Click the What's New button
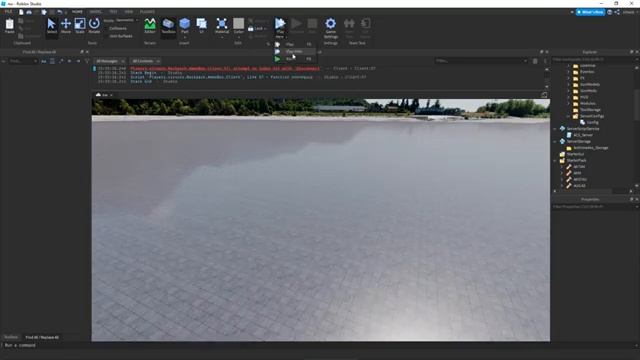The width and height of the screenshot is (640, 360). (590, 12)
